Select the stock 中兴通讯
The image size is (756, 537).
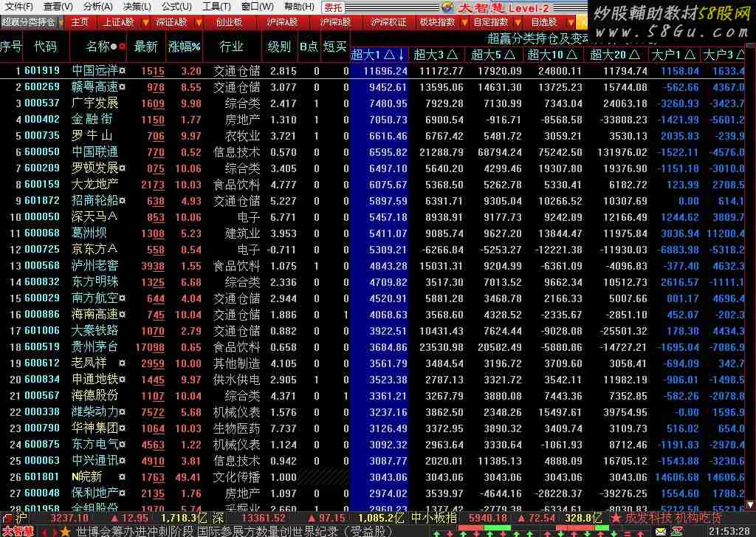pos(94,461)
